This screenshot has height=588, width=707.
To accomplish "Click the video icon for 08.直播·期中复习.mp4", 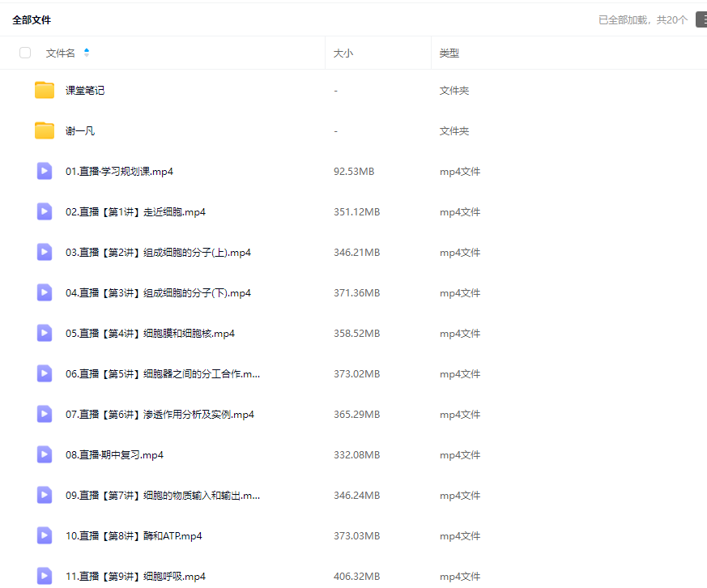I will 45,454.
